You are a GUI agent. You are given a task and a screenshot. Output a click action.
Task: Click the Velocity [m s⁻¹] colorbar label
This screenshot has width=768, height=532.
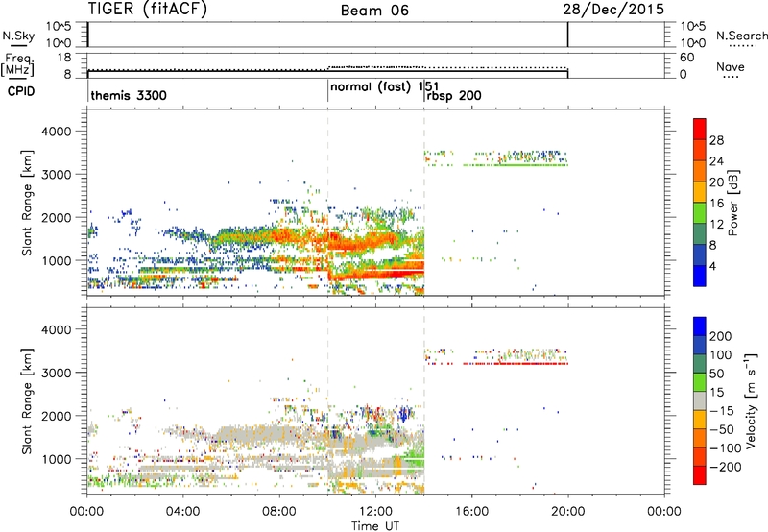(750, 401)
